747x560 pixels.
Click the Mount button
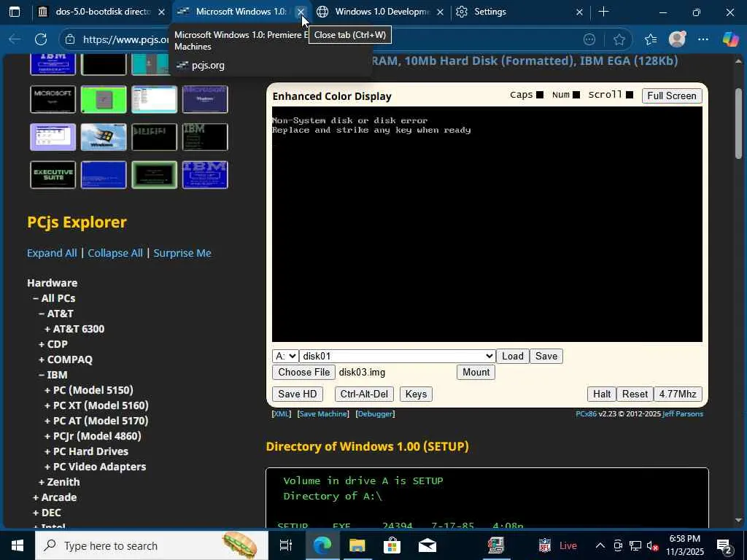pyautogui.click(x=476, y=372)
